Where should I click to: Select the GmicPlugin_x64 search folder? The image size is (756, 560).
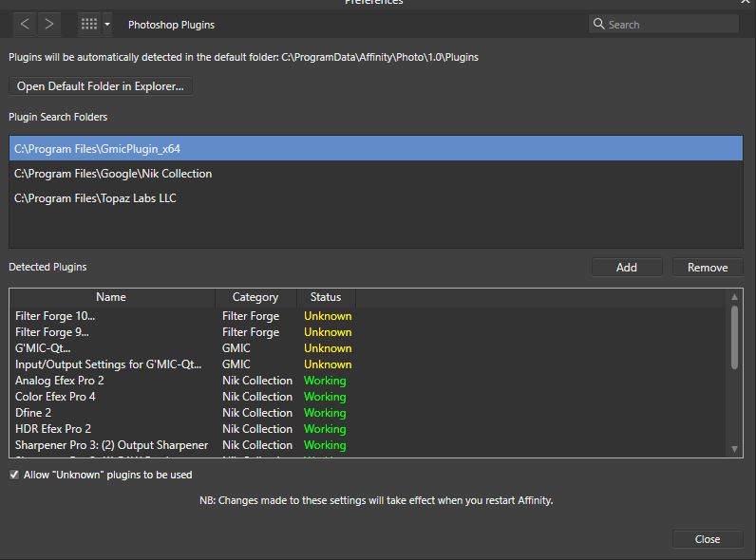[375, 148]
